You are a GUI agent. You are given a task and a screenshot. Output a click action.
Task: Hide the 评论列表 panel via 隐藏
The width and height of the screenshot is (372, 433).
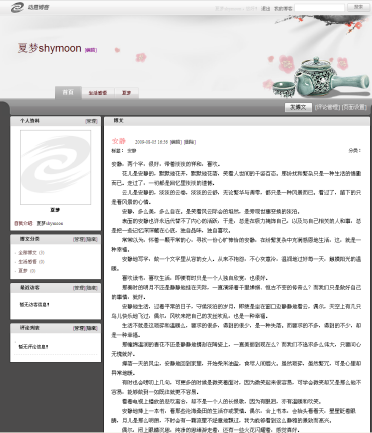coord(92,328)
